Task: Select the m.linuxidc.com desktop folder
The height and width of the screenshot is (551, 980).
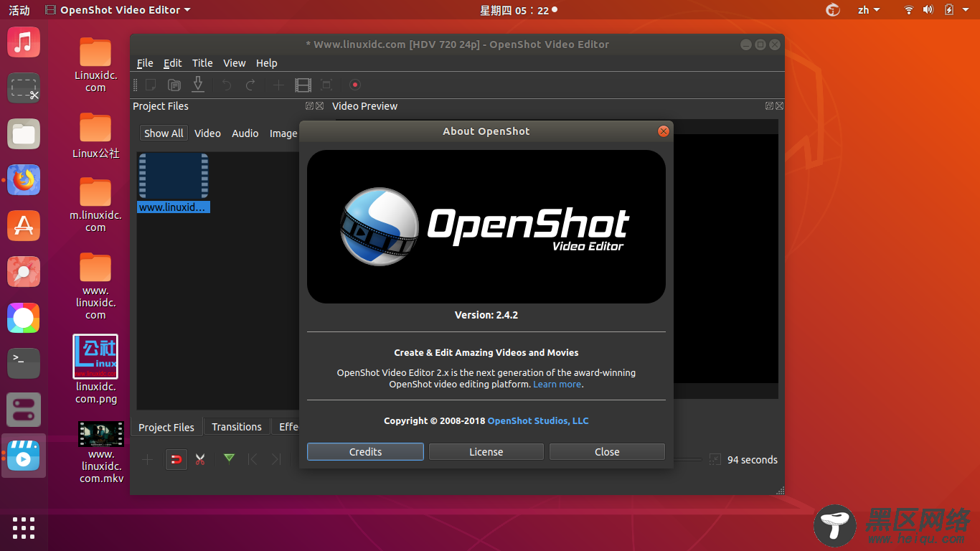Action: (x=95, y=204)
